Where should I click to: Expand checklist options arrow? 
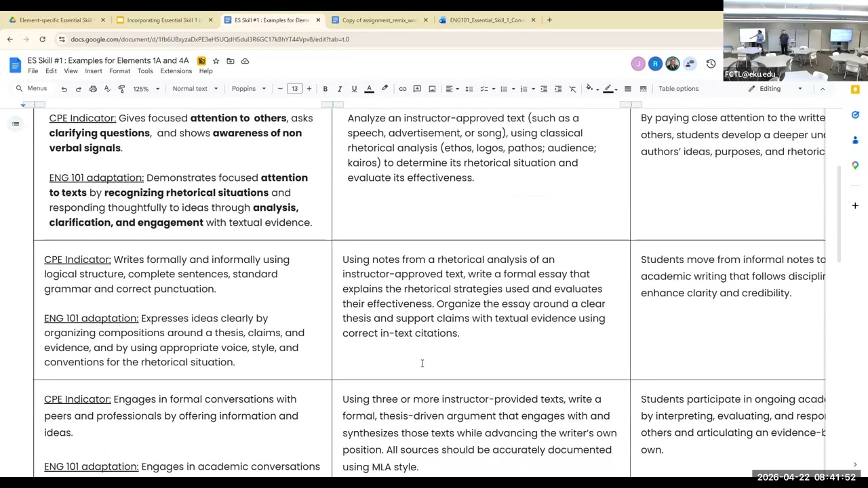tap(494, 89)
